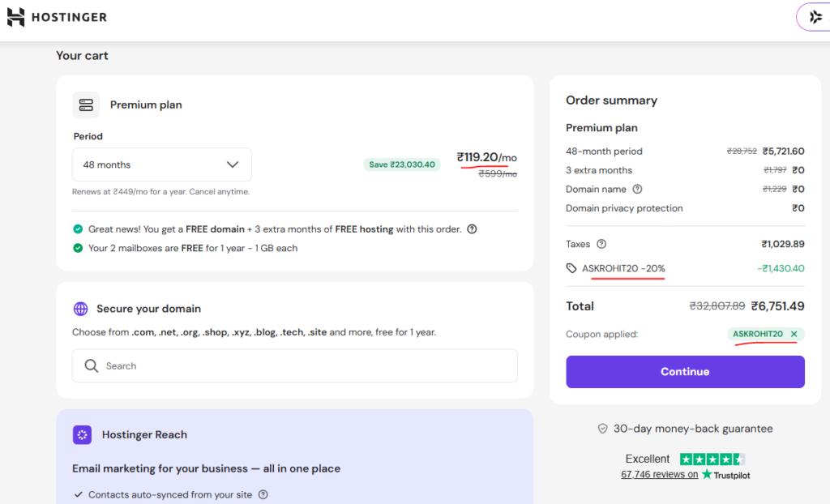
Task: Click help icon next to Contacts auto-synced
Action: (263, 494)
